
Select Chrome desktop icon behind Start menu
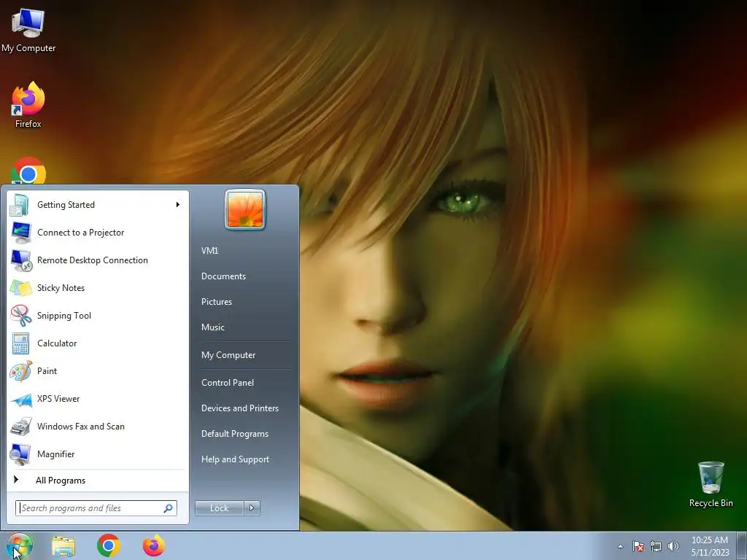click(28, 171)
